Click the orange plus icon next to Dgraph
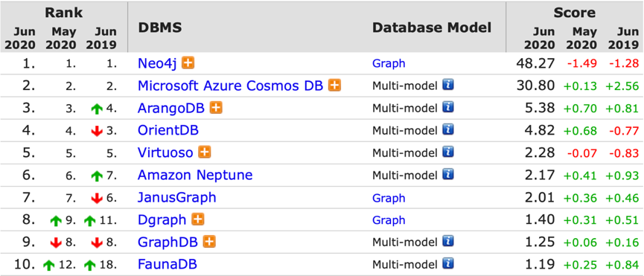The width and height of the screenshot is (644, 276). [x=197, y=219]
